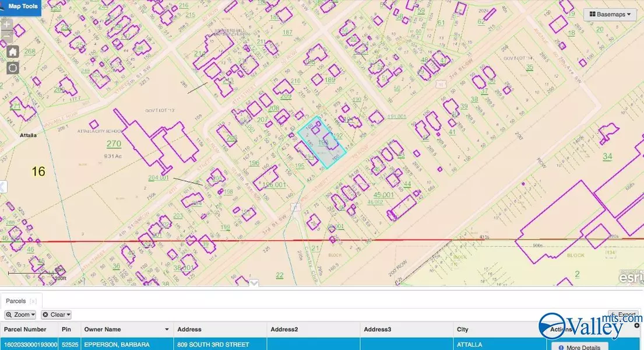This screenshot has height=350, width=644.
Task: Sort by the Owner Name column header
Action: (x=103, y=330)
